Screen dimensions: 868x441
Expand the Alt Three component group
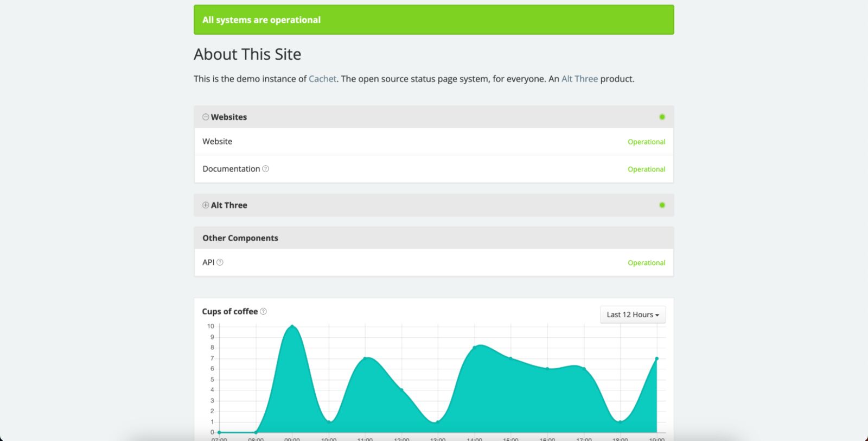206,205
